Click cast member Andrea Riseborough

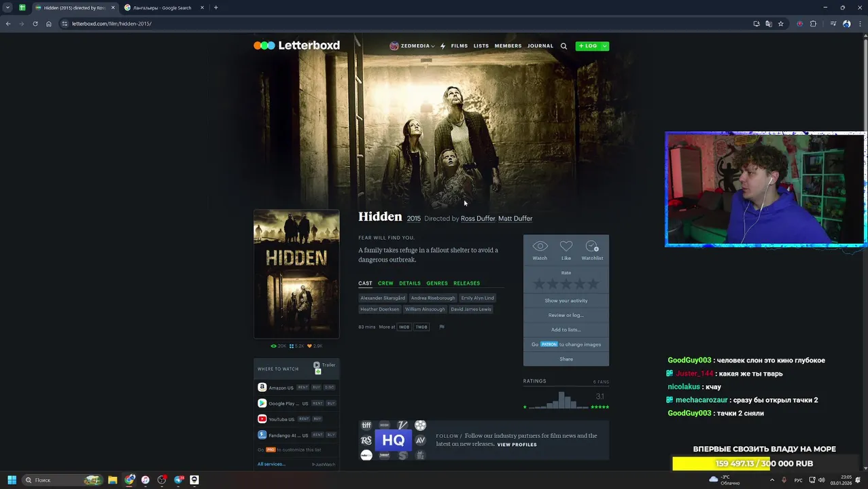pos(433,298)
